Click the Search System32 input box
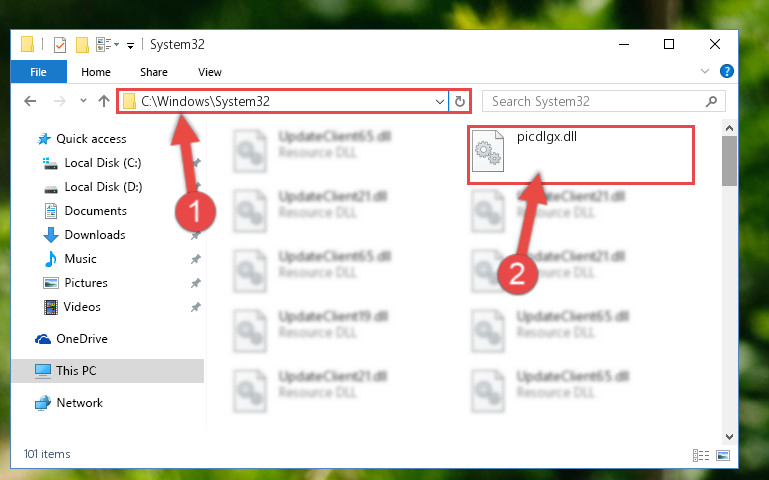The height and width of the screenshot is (480, 769). coord(595,101)
